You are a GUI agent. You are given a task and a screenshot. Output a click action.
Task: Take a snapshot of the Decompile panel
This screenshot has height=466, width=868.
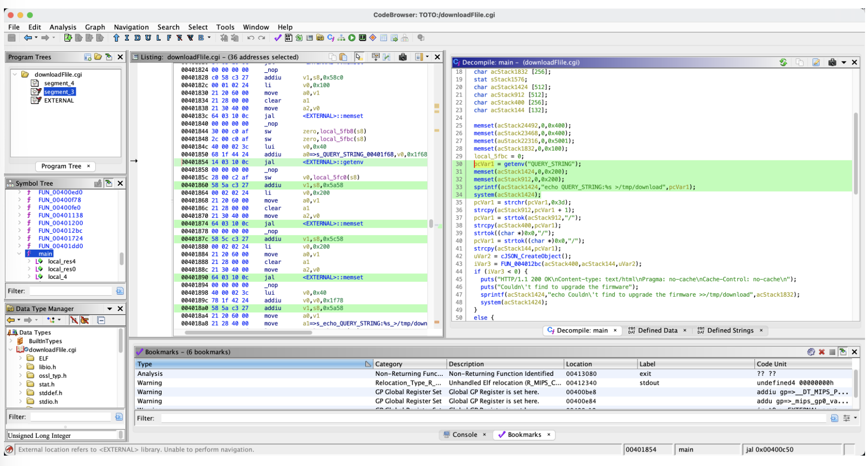click(832, 62)
